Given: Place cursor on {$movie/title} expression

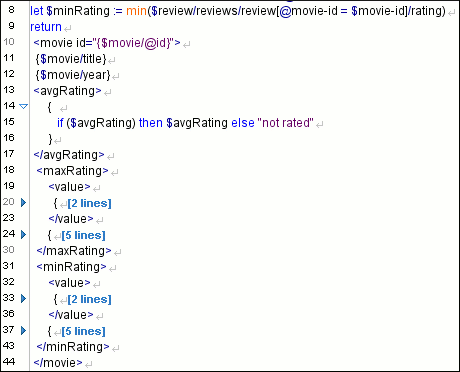Looking at the screenshot, I should (71, 59).
